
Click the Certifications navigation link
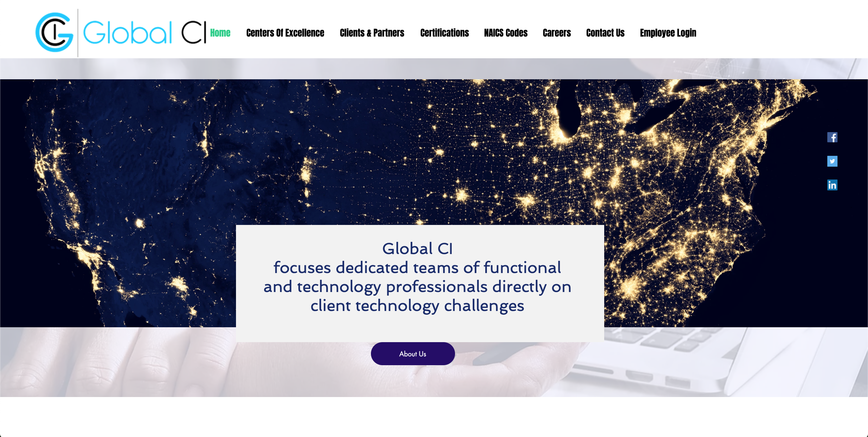click(x=445, y=32)
